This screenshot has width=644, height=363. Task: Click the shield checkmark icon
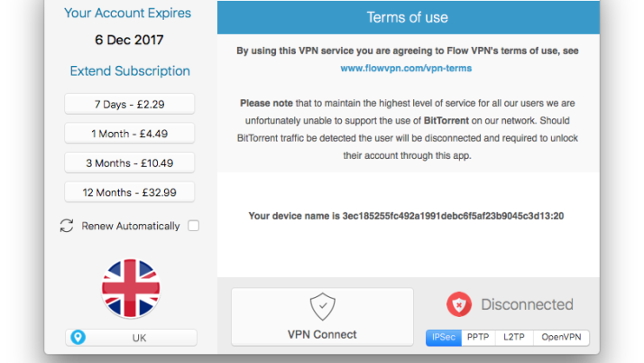(322, 306)
